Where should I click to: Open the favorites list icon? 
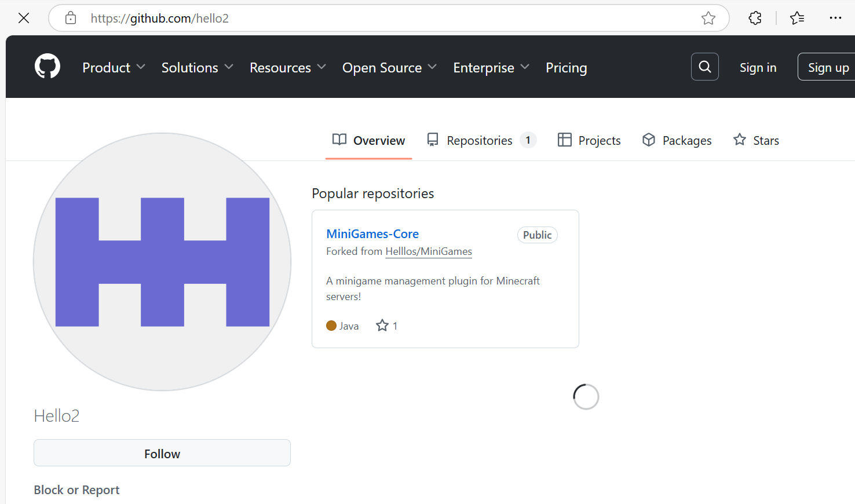tap(797, 18)
